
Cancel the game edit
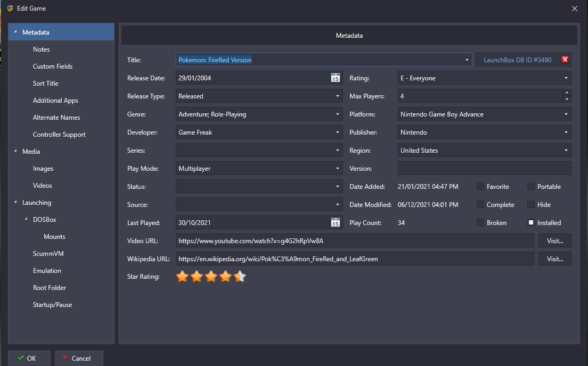[79, 358]
